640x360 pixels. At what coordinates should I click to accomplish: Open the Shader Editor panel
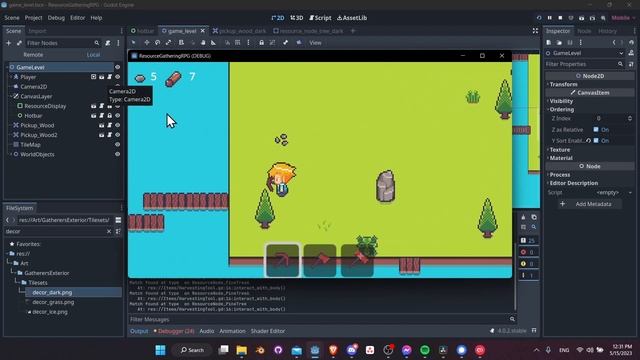coord(268,331)
